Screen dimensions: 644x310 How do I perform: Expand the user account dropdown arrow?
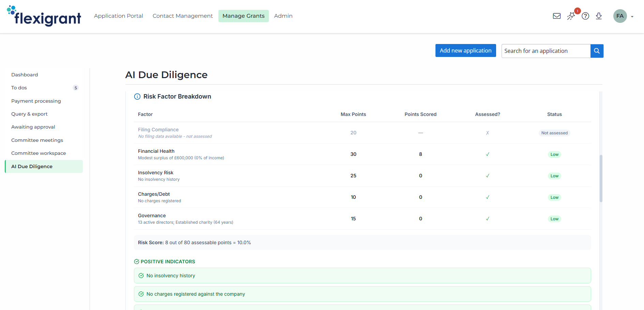(x=632, y=17)
